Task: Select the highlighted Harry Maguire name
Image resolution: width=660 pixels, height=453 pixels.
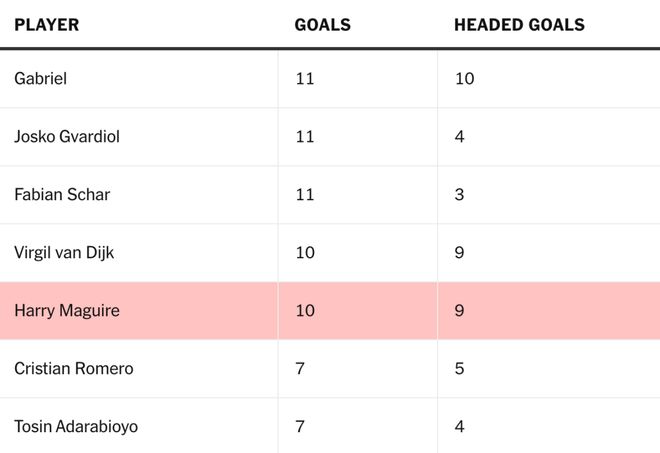Action: [x=67, y=310]
